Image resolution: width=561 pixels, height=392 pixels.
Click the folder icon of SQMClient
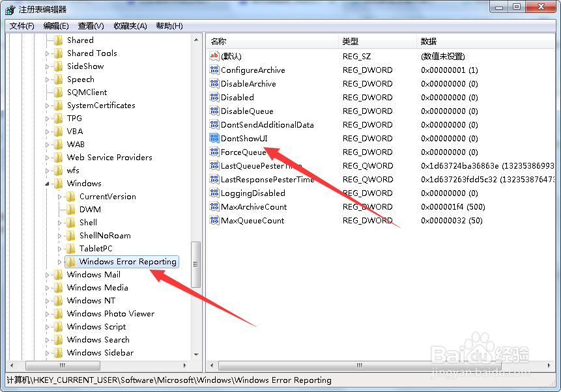(x=59, y=92)
